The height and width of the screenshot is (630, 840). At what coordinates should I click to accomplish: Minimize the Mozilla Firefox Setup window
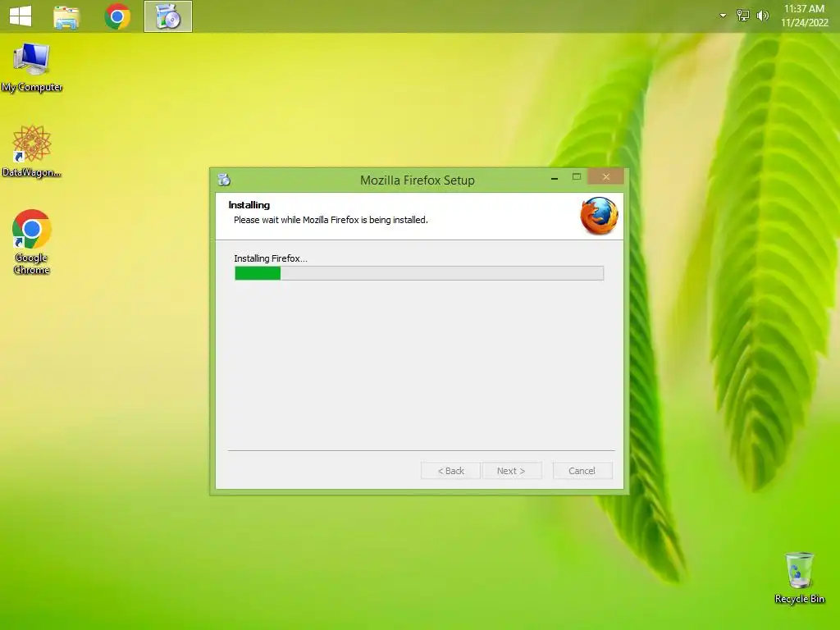(555, 177)
